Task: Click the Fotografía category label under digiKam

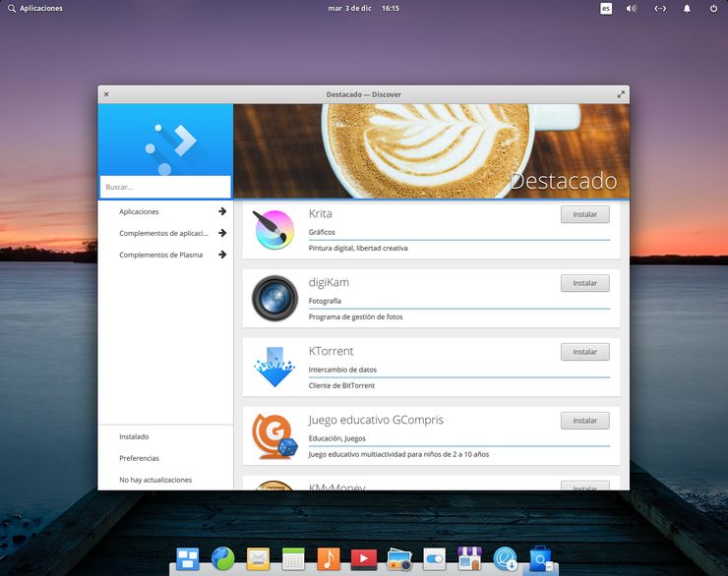Action: [x=325, y=301]
